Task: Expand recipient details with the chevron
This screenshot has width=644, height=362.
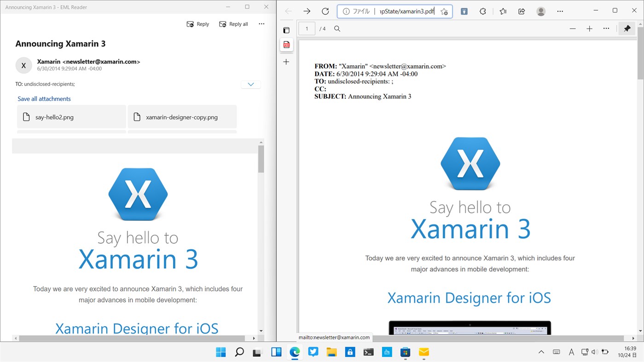Action: (x=250, y=84)
